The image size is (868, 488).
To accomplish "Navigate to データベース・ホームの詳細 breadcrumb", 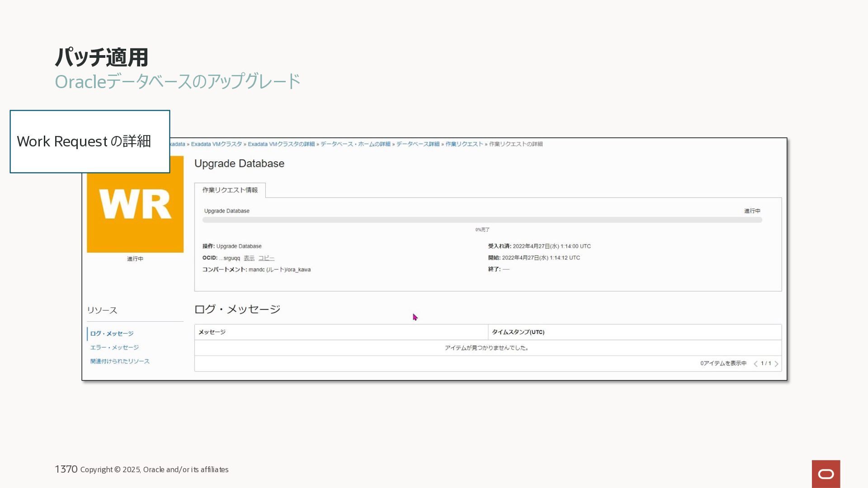I will (x=355, y=144).
